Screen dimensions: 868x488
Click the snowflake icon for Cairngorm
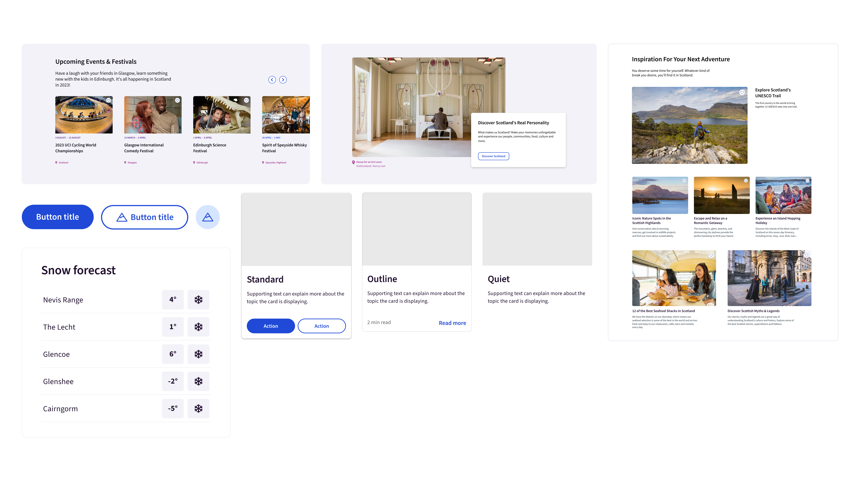coord(198,408)
